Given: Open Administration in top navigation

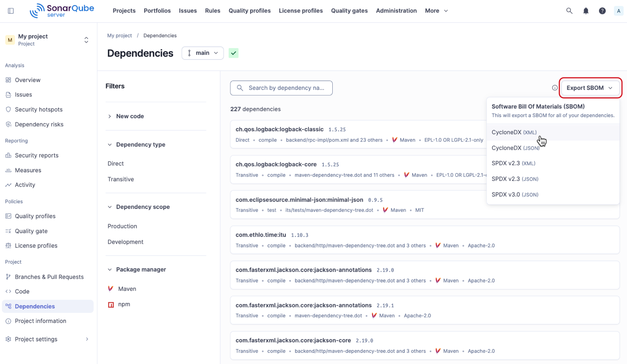Looking at the screenshot, I should point(396,11).
